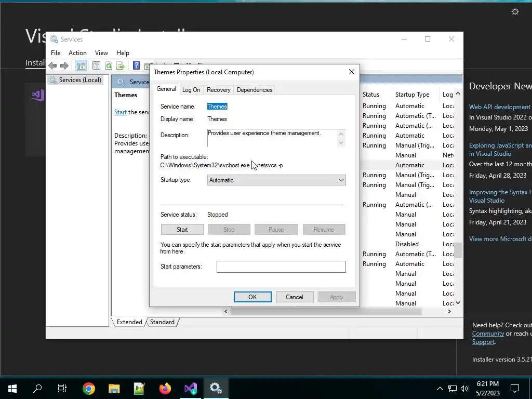Switch to the General tab

(x=166, y=89)
